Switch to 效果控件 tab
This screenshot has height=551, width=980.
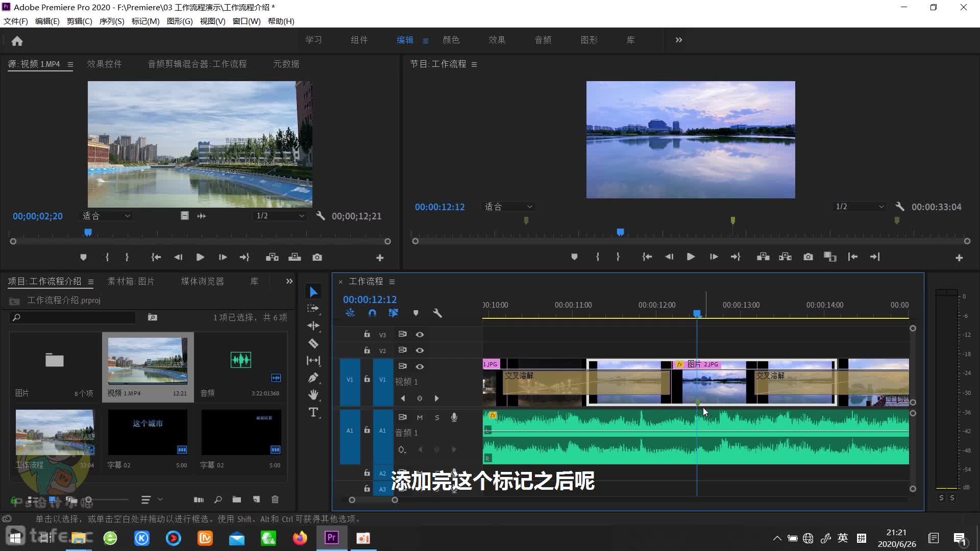click(104, 64)
